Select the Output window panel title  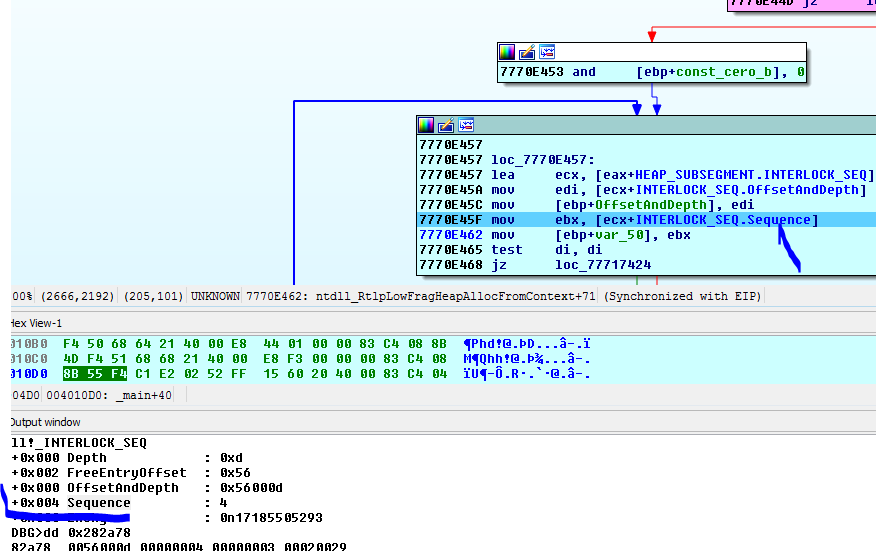(x=45, y=422)
